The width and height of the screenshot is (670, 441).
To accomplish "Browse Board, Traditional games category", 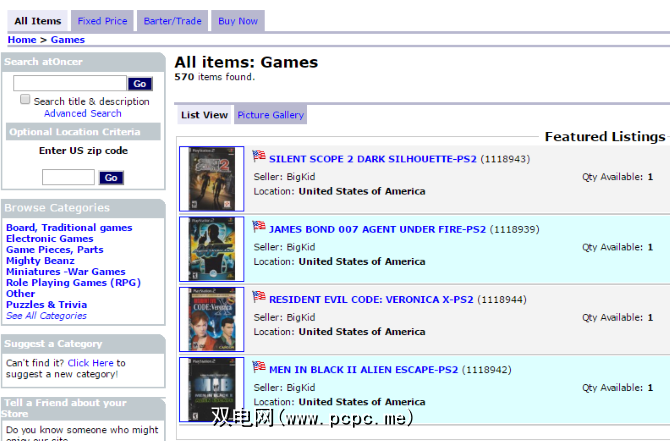I will click(x=69, y=228).
